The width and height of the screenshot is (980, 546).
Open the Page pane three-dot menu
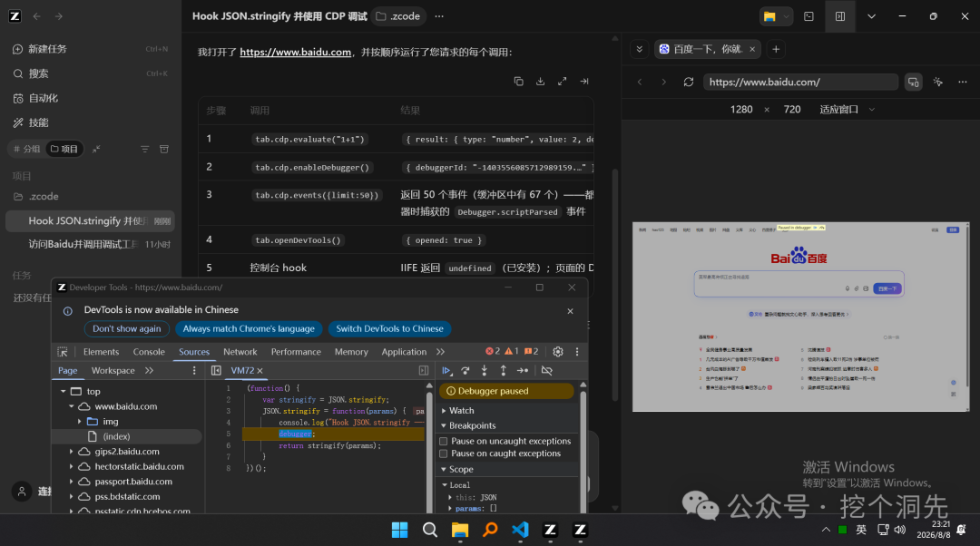[x=194, y=370]
